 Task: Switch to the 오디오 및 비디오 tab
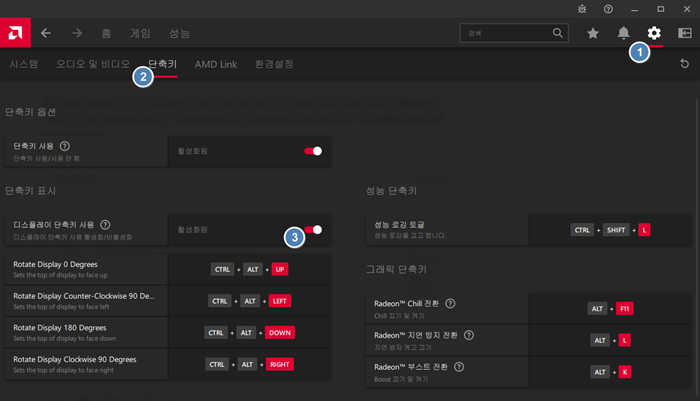[x=93, y=64]
